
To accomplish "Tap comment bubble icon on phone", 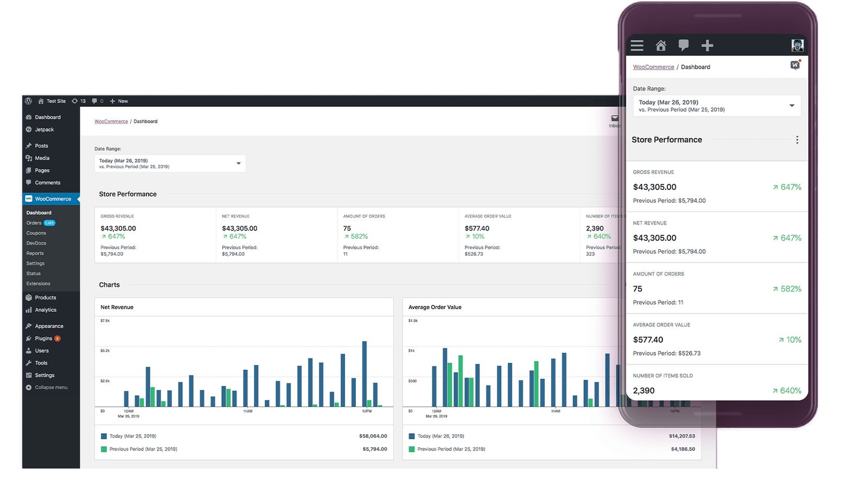I will [684, 46].
